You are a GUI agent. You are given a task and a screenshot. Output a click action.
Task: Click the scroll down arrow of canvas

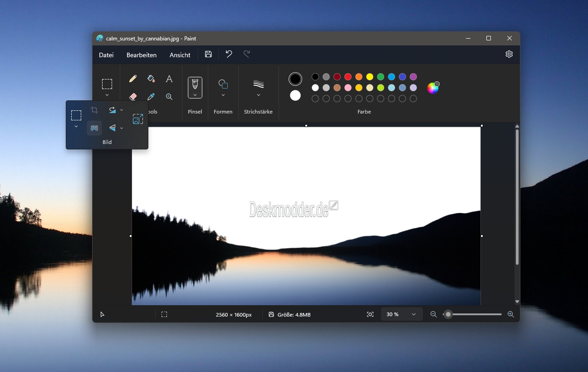[x=517, y=302]
